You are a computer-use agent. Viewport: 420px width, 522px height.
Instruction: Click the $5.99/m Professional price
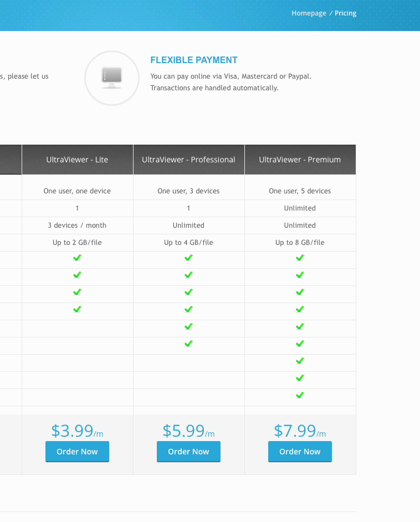(x=188, y=431)
